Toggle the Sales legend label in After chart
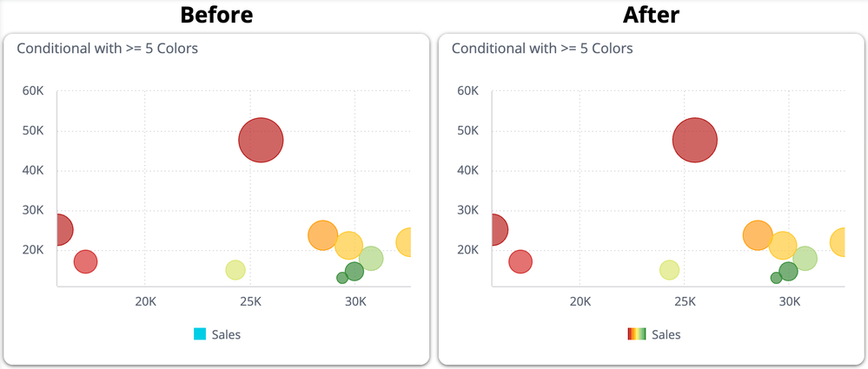Image resolution: width=868 pixels, height=369 pixels. pos(666,335)
